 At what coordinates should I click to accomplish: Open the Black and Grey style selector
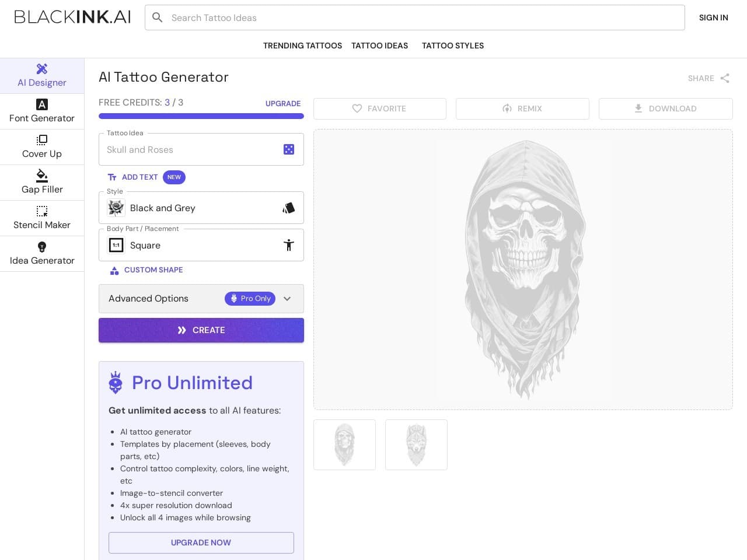[201, 208]
